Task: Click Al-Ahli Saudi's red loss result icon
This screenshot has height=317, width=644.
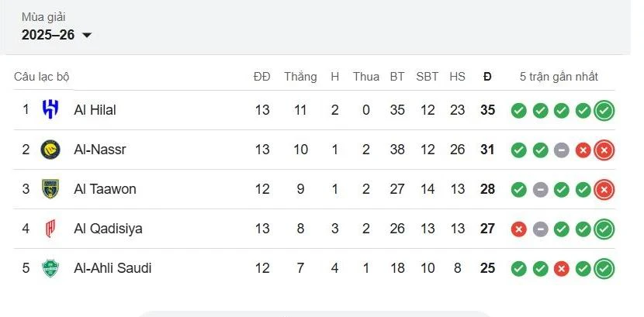Action: pyautogui.click(x=562, y=268)
